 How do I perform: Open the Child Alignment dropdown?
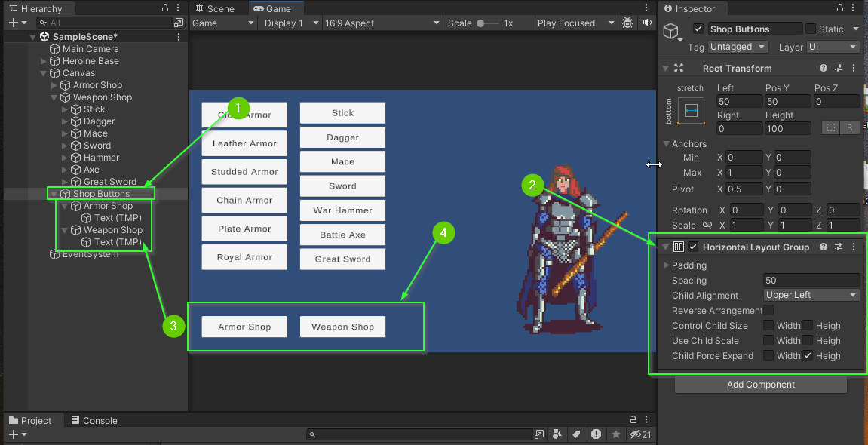point(811,296)
